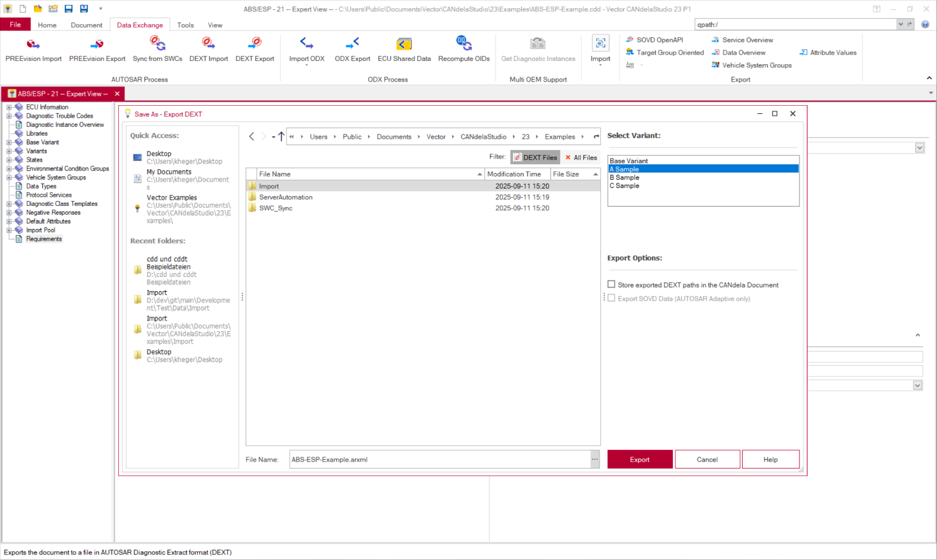937x560 pixels.
Task: Click the Cancel button
Action: coord(707,459)
